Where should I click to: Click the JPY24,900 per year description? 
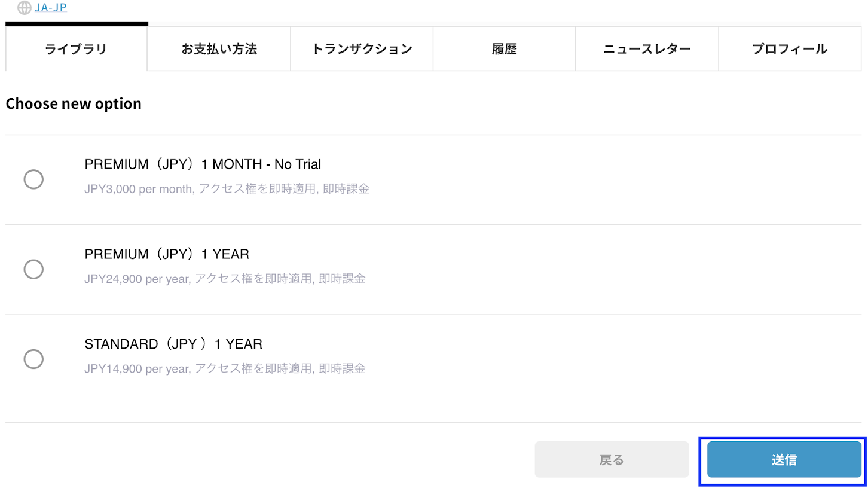tap(225, 279)
